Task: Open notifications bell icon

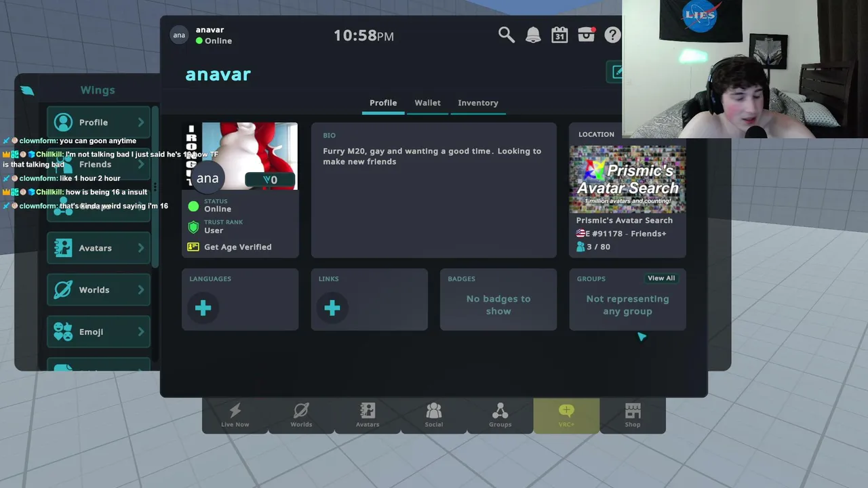Action: 533,35
